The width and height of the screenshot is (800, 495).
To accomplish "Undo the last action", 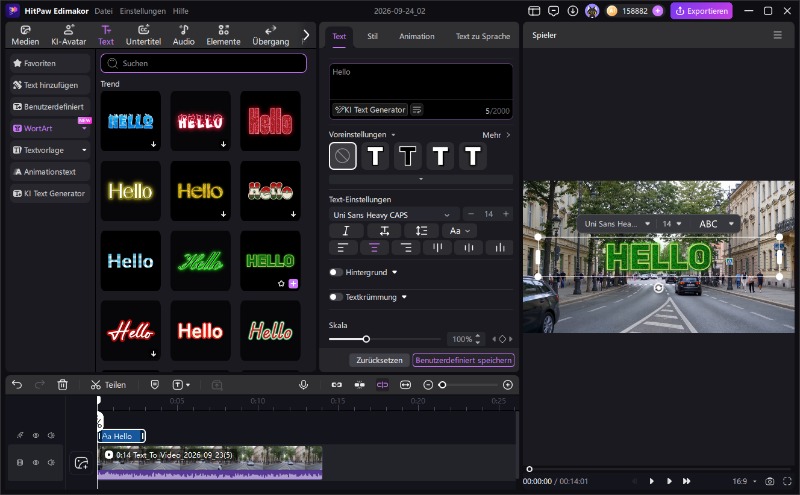I will point(17,385).
